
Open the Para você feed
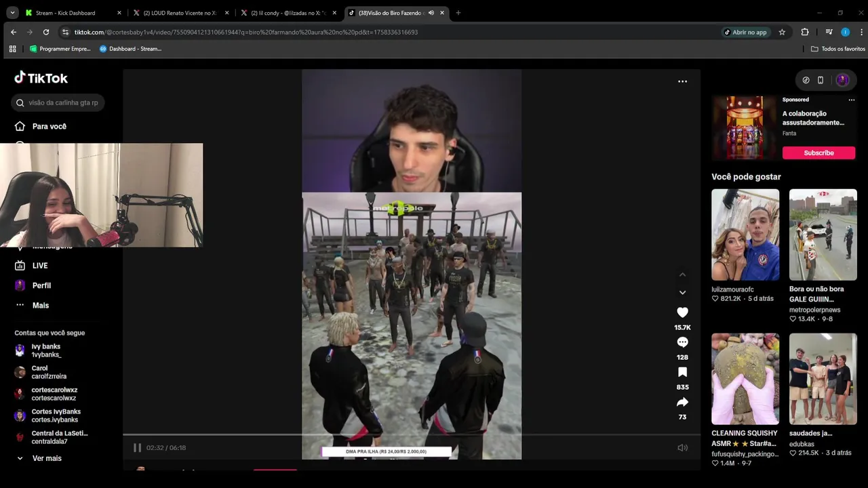(41, 126)
